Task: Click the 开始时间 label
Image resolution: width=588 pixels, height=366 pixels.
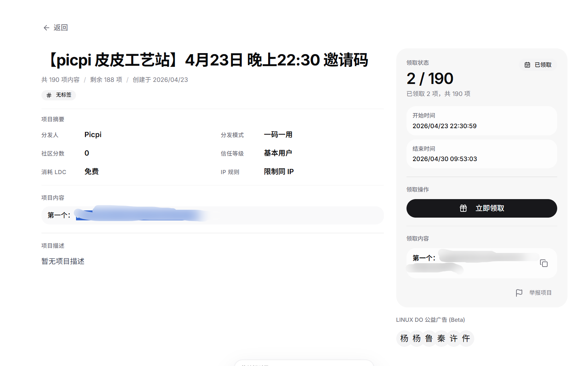Action: 424,115
